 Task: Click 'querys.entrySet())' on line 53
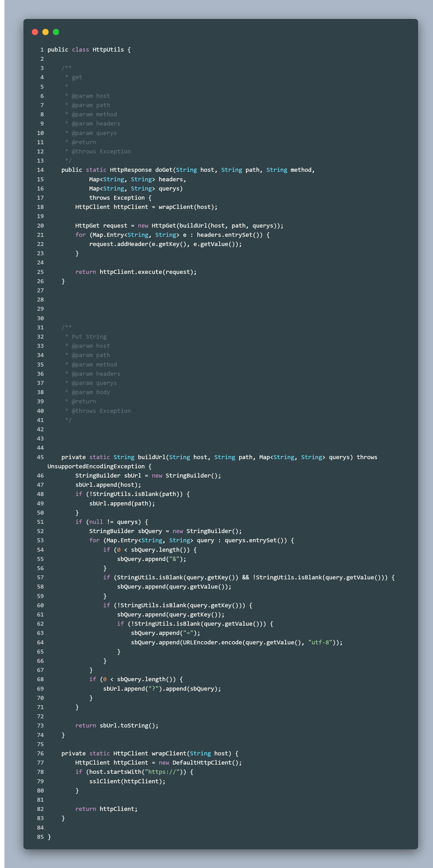click(x=256, y=540)
